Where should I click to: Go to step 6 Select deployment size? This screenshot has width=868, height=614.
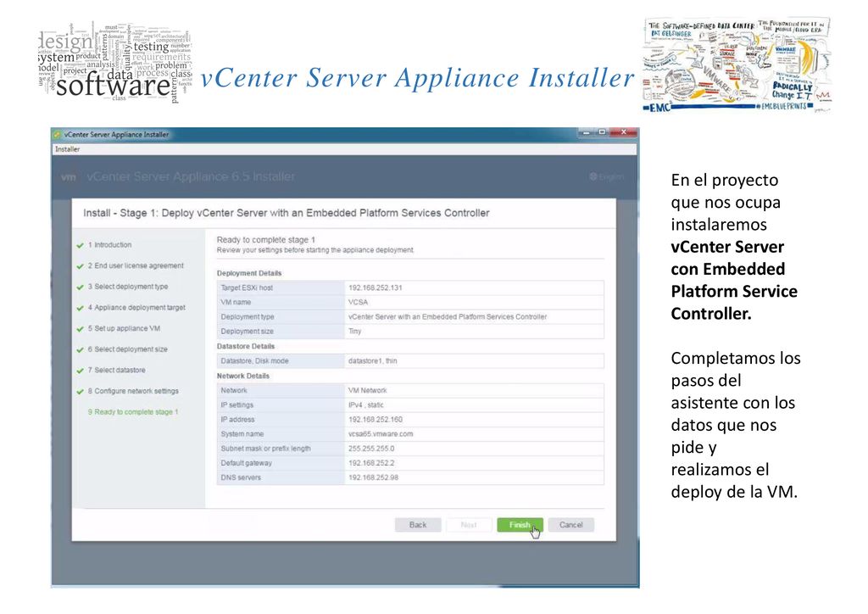click(x=127, y=349)
